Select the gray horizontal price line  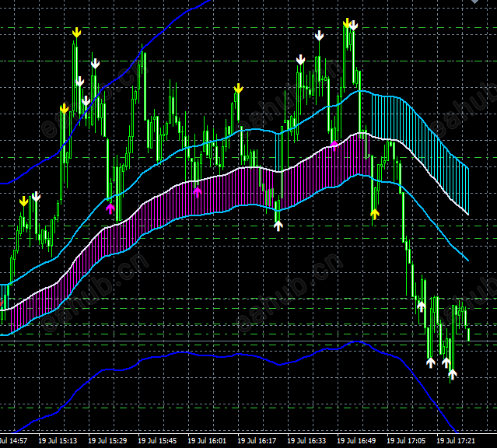(249, 341)
